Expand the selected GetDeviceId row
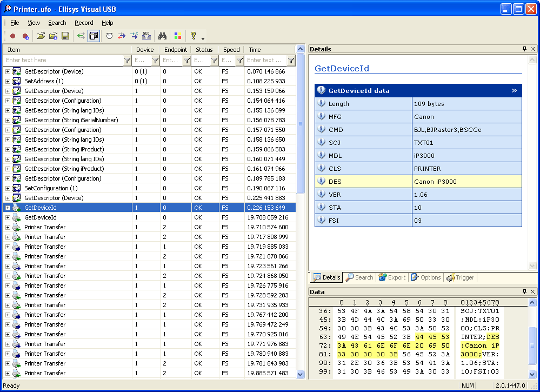540x392 pixels. (8, 208)
